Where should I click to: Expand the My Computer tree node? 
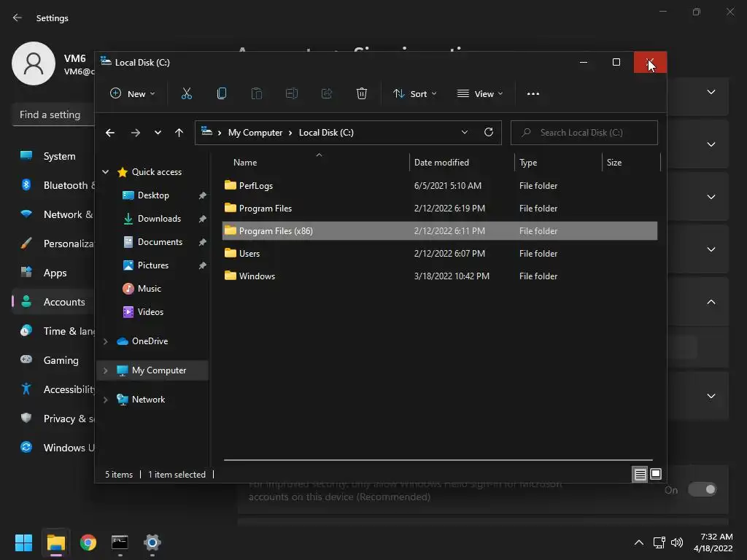(106, 370)
